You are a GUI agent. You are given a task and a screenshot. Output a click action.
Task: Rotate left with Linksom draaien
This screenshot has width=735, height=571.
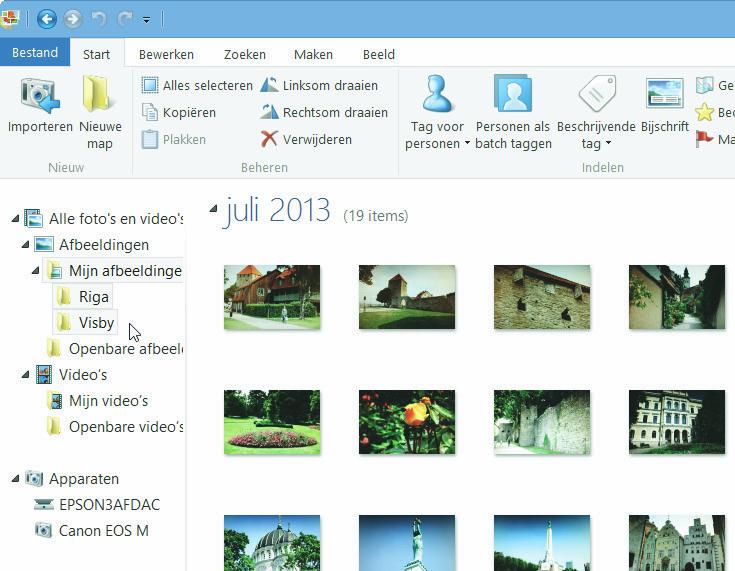(x=319, y=85)
